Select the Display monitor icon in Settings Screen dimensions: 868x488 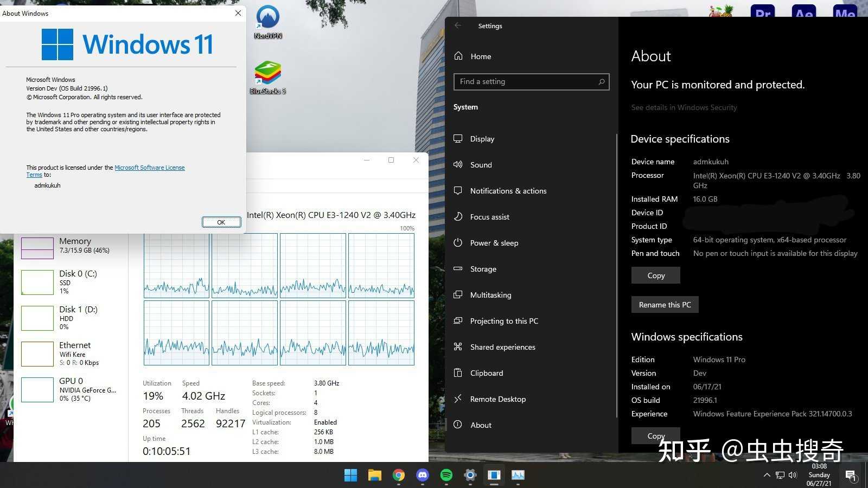(x=458, y=139)
